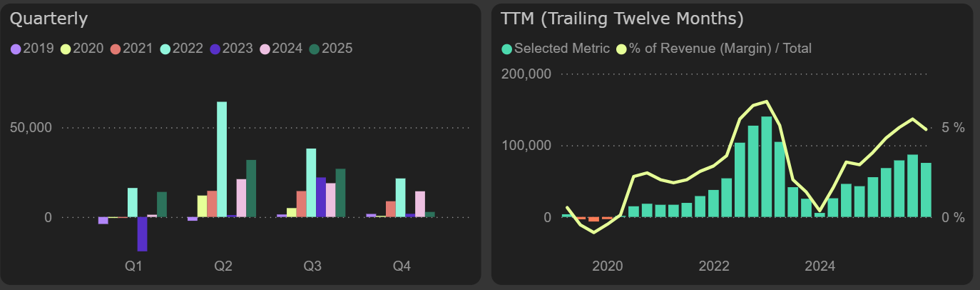Toggle the Selected Metric legend item

(506, 49)
